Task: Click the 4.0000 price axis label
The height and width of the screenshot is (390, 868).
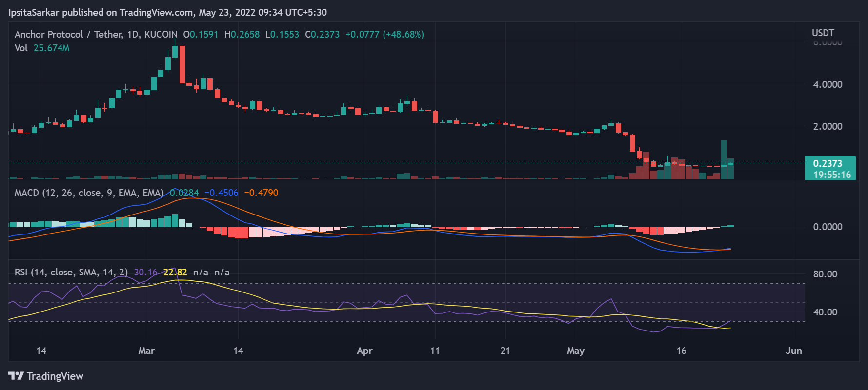Action: coord(828,84)
